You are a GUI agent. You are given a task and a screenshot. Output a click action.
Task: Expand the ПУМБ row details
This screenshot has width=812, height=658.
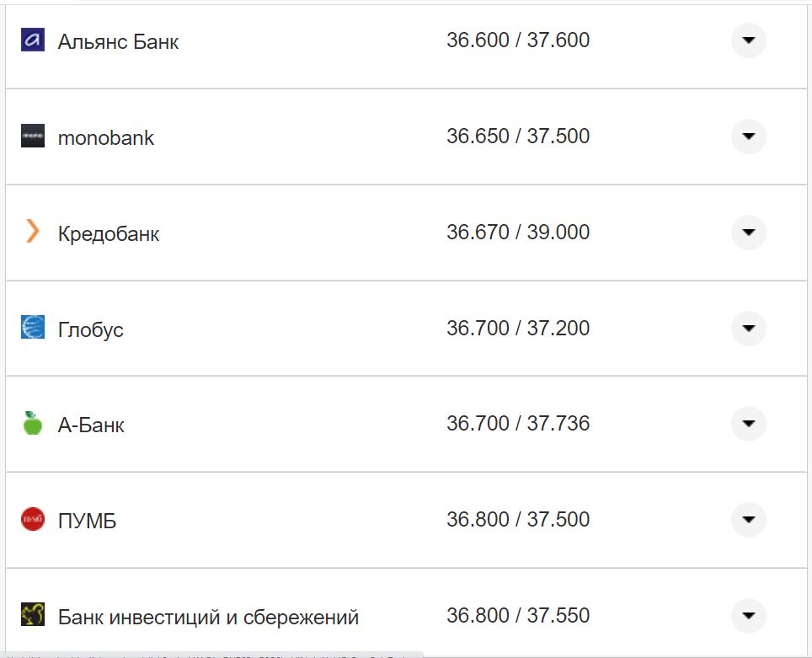(x=748, y=520)
